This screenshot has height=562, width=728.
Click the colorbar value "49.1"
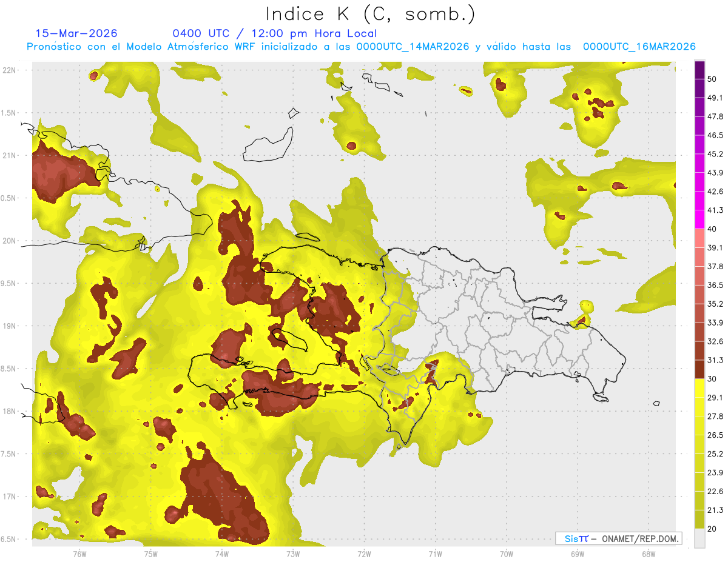tap(715, 98)
